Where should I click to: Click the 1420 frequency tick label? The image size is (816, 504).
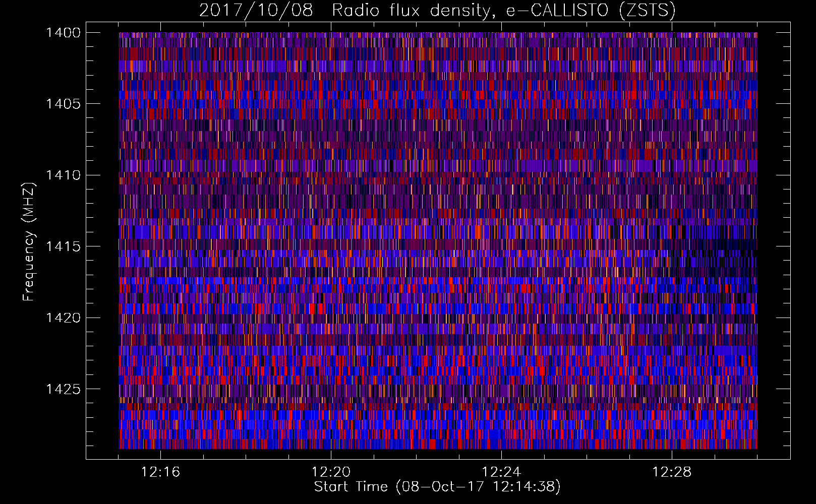tap(63, 318)
